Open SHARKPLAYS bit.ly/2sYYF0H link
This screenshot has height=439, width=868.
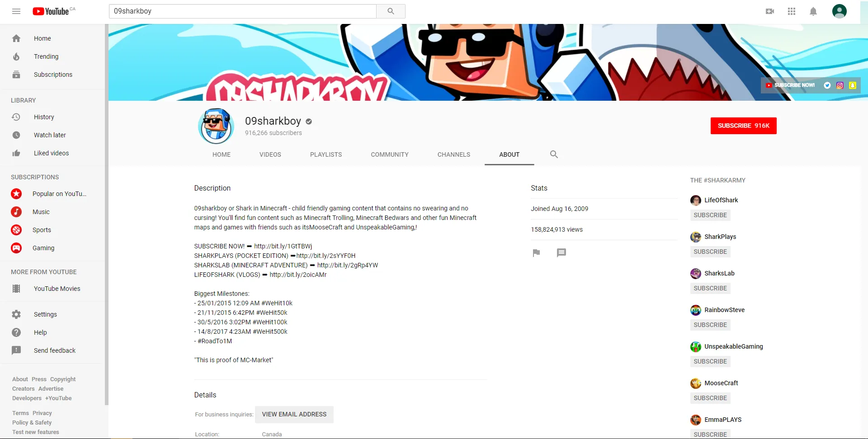[326, 256]
